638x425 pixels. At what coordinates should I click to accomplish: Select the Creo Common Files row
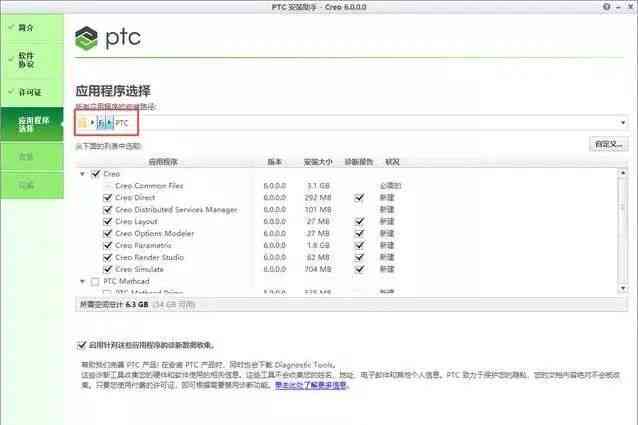click(149, 186)
